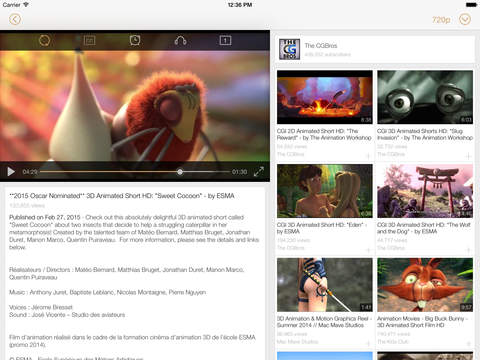480x360 pixels.
Task: Click the Voices : Jérome Bresset line
Action: point(41,307)
